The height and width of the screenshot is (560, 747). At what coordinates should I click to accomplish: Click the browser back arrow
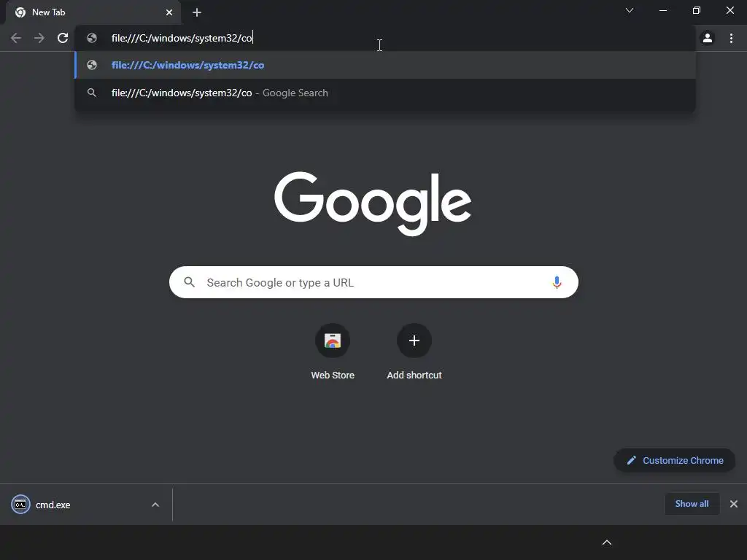(x=16, y=38)
